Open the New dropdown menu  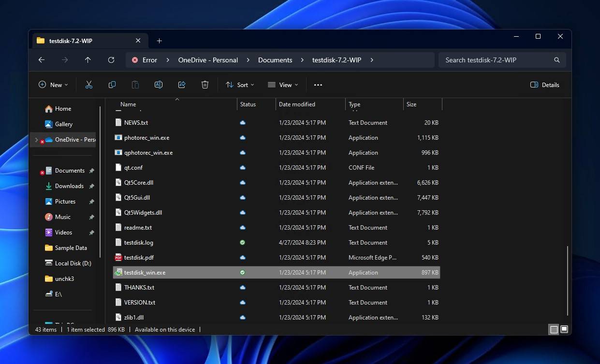(53, 85)
